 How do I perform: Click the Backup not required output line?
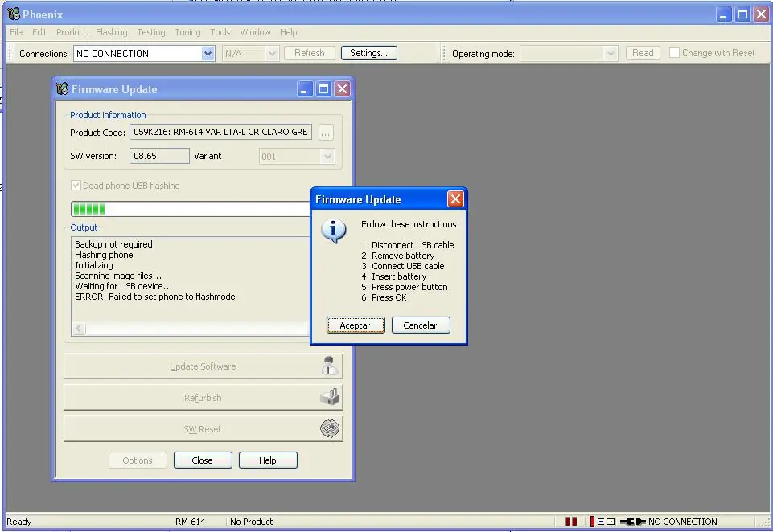[113, 244]
